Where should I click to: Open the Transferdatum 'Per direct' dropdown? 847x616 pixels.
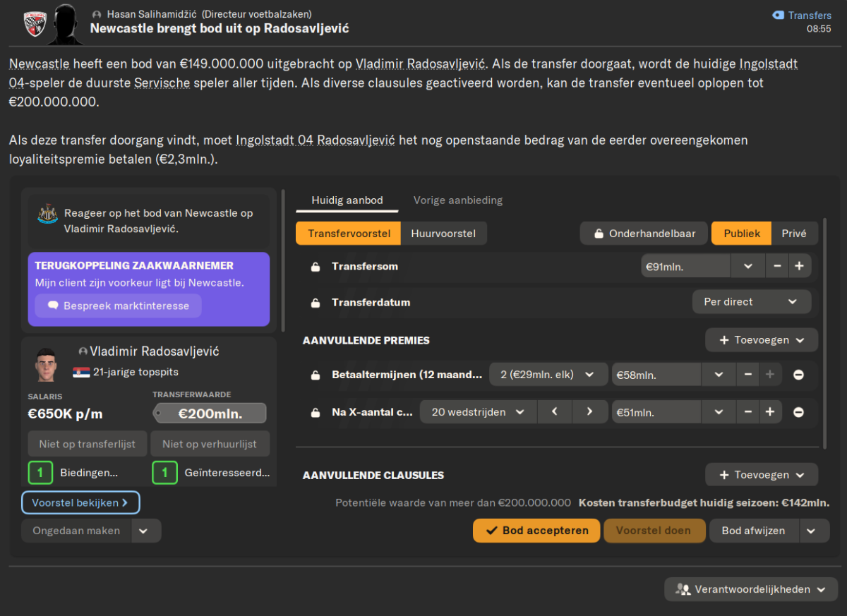tap(751, 301)
